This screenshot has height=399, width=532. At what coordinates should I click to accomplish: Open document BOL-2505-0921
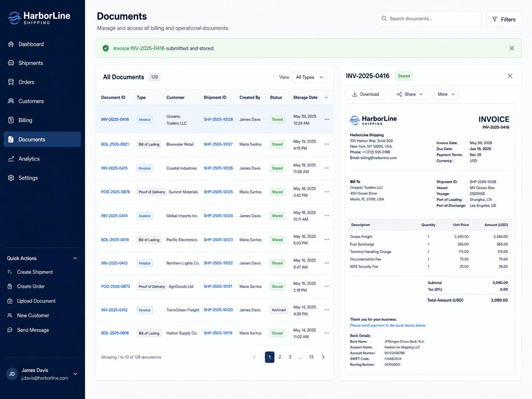pos(115,144)
